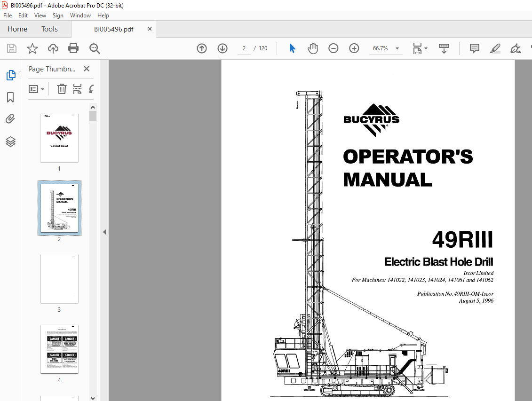Click the print pages icon in thumbnails panel
The image size is (532, 401).
coord(77,89)
